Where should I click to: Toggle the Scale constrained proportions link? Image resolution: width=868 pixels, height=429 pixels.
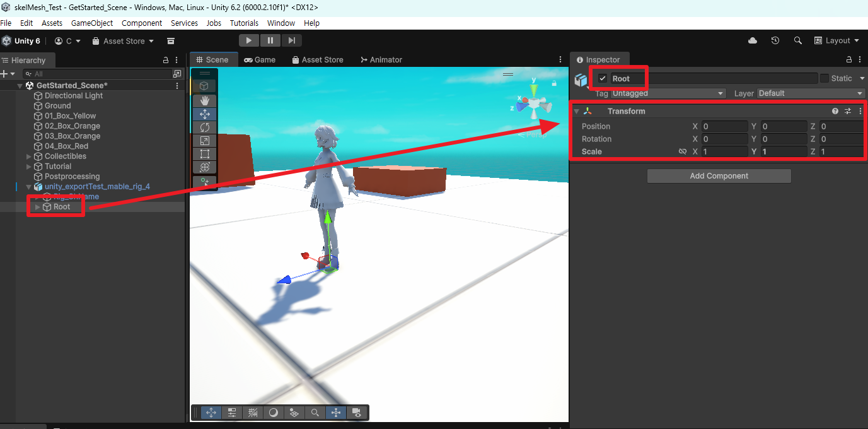(682, 151)
